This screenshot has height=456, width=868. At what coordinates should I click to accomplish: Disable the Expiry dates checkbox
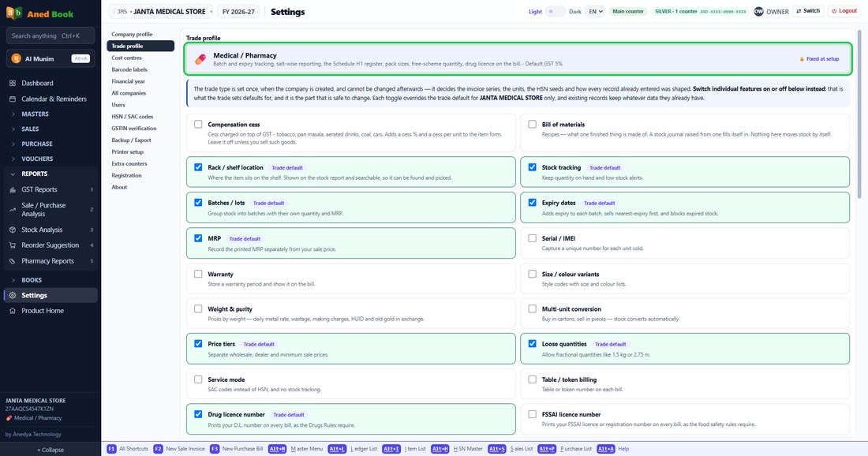(532, 203)
